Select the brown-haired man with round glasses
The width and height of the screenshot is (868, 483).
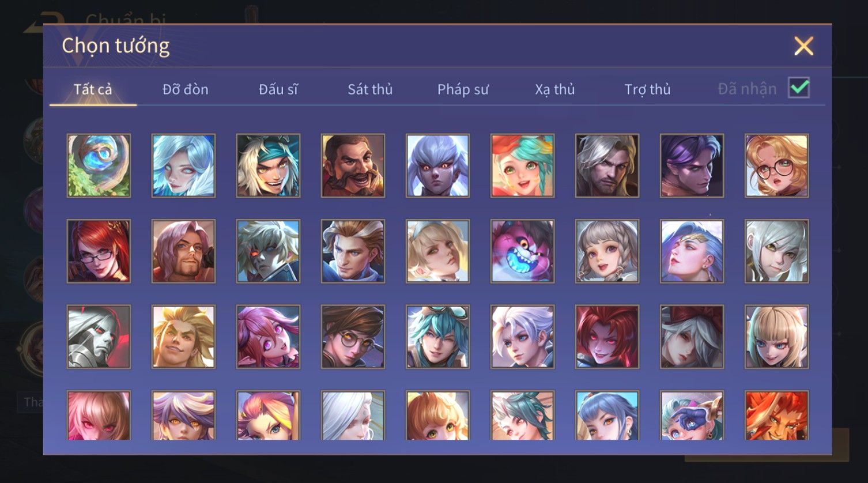(x=353, y=337)
